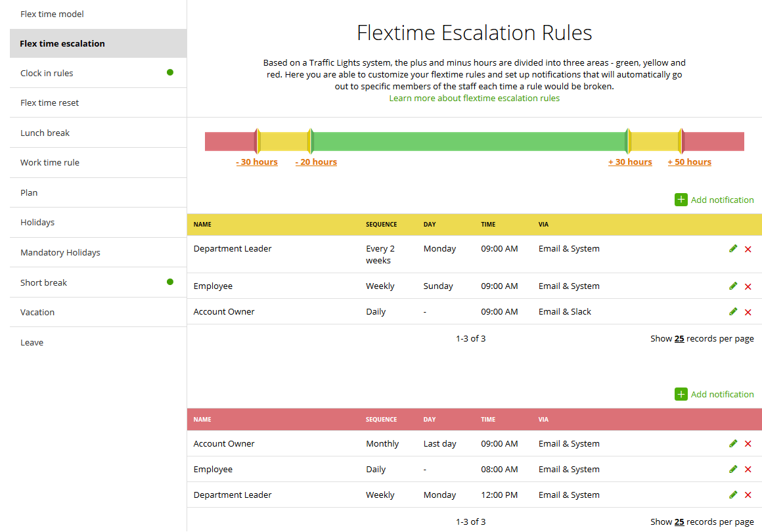Delete the Department Leader red-zone notification

point(748,495)
